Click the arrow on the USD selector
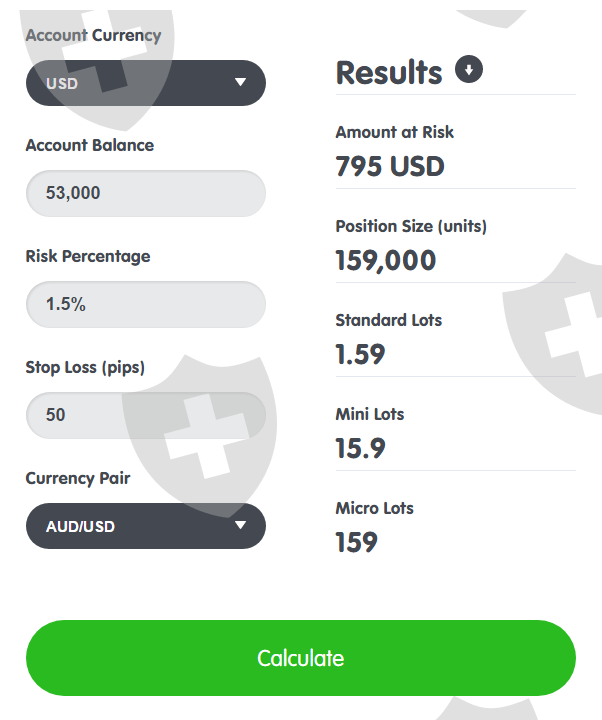This screenshot has width=602, height=720. click(x=240, y=83)
